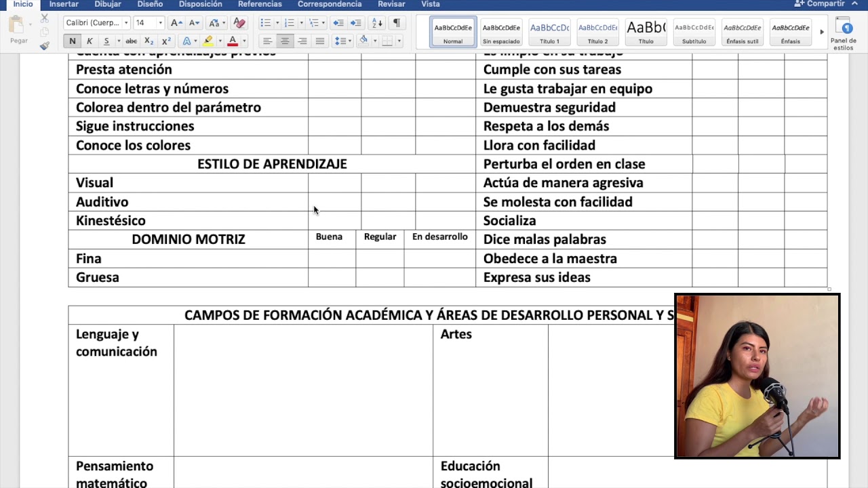Apply subscript with the X₂ icon
This screenshot has width=868, height=488.
tap(149, 41)
